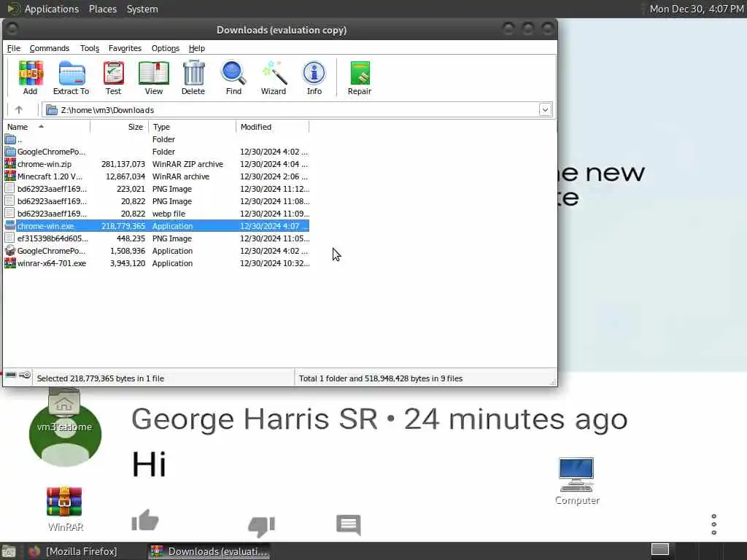
Task: Select the Minecraft 1.20 V... archive row
Action: click(157, 176)
